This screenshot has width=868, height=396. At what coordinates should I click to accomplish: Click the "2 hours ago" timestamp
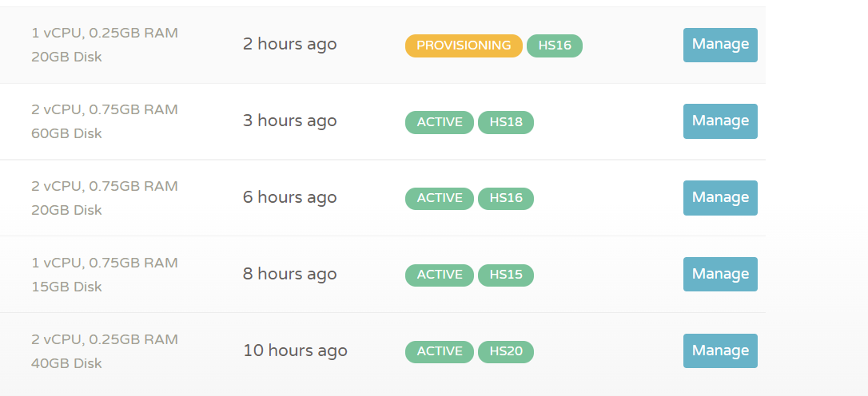coord(290,45)
